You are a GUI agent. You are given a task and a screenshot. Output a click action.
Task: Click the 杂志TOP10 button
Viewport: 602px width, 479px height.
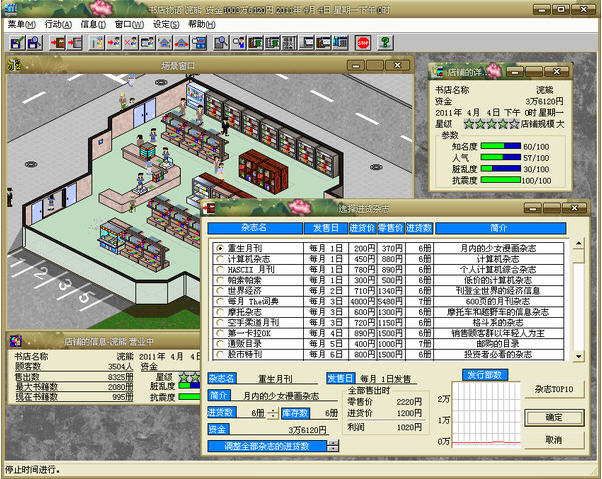point(554,390)
